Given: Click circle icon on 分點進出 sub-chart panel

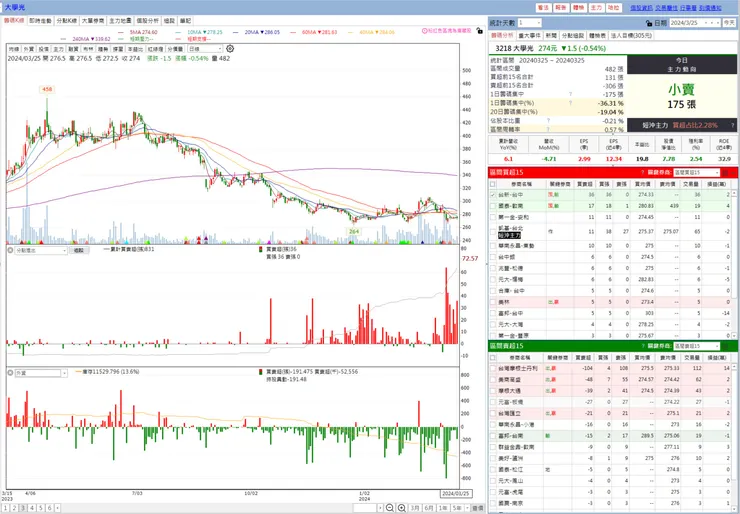Looking at the screenshot, I should [10, 250].
